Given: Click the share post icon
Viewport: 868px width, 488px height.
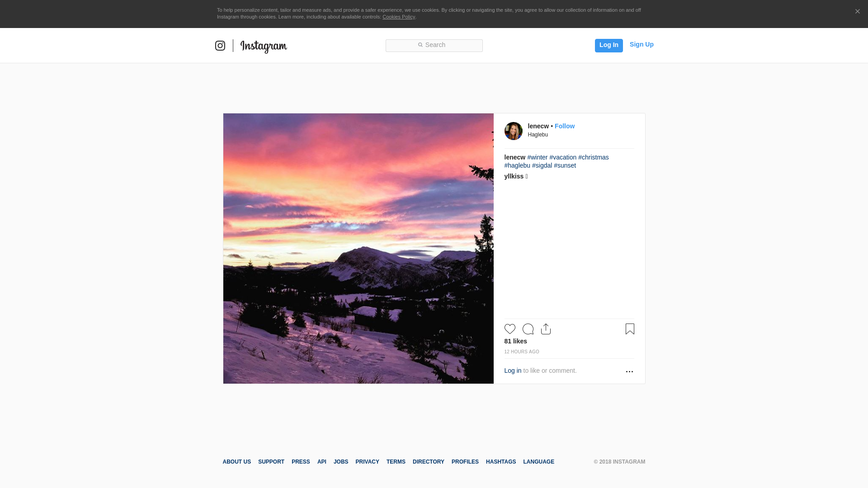Looking at the screenshot, I should tap(546, 329).
